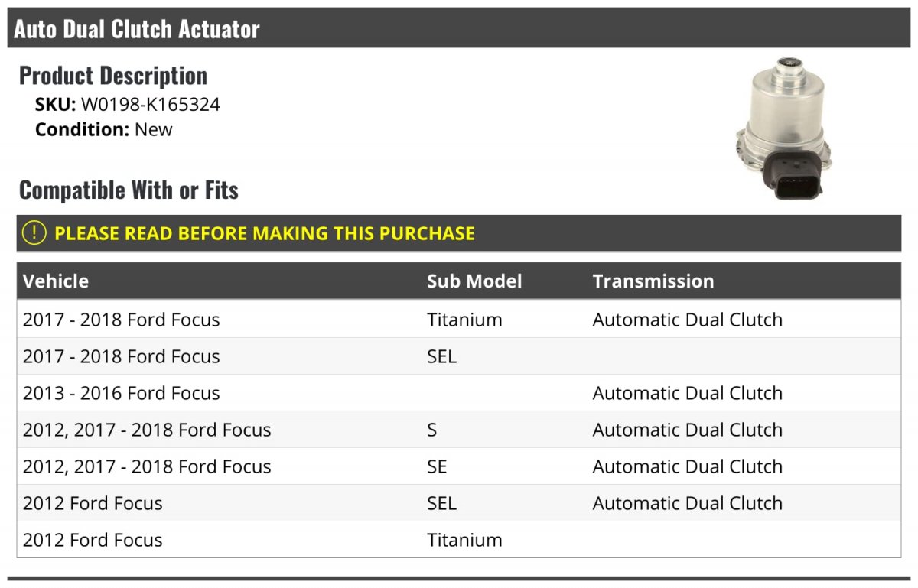
Task: Click the 2012 Ford Focus Titanium row
Action: click(x=459, y=540)
